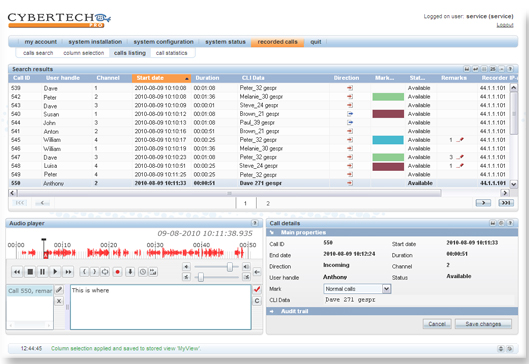Pause the audio playback
The width and height of the screenshot is (529, 364).
pos(42,272)
